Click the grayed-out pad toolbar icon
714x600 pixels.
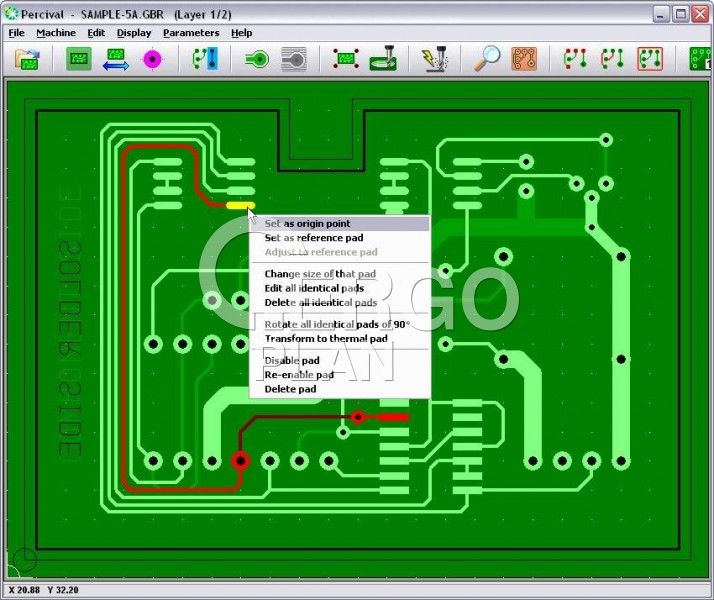[293, 59]
